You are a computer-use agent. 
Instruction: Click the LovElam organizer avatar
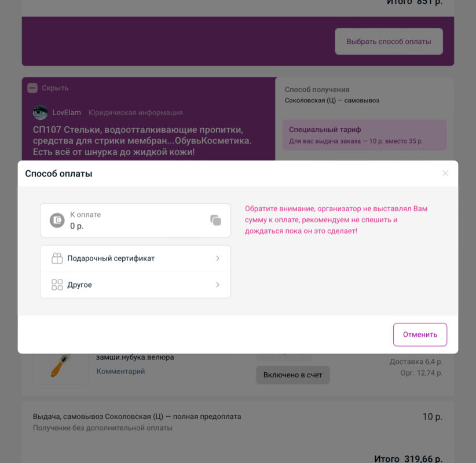tap(40, 112)
